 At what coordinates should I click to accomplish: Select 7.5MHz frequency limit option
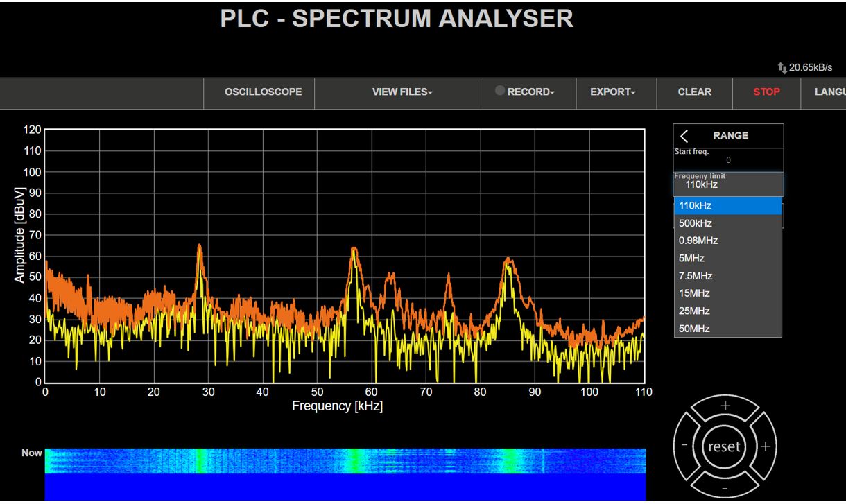(727, 276)
